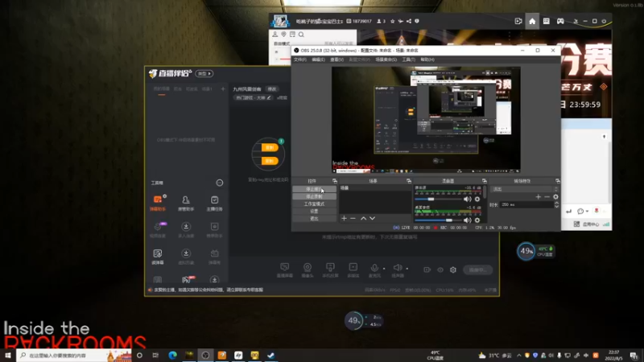Click the home icon in the Douyu window
644x362 pixels.
(532, 22)
